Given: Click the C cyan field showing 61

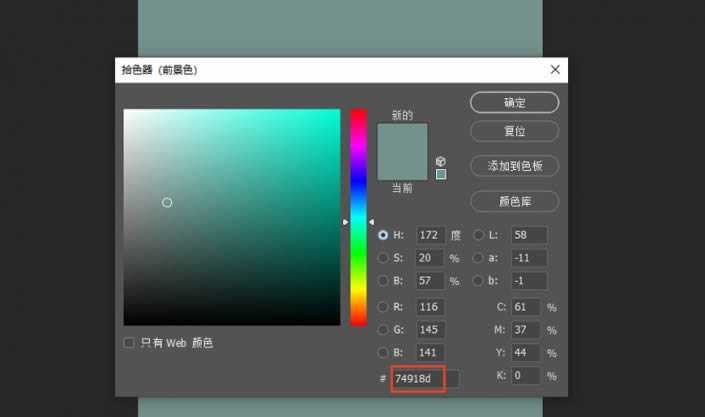Looking at the screenshot, I should [525, 307].
